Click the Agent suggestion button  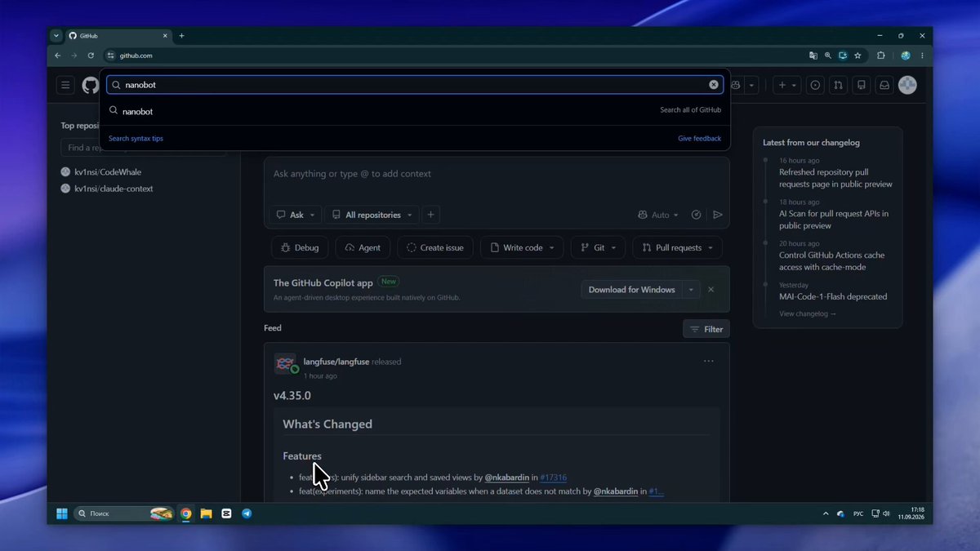(x=363, y=247)
